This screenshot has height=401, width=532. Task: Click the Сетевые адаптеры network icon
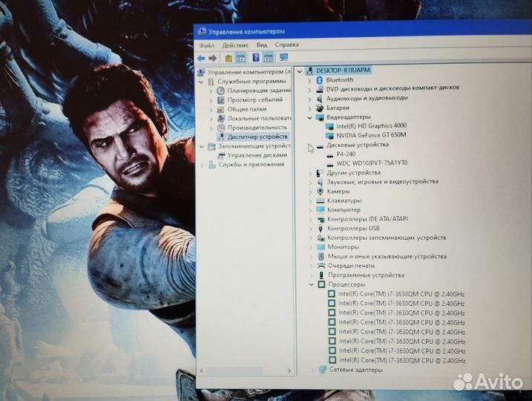323,370
